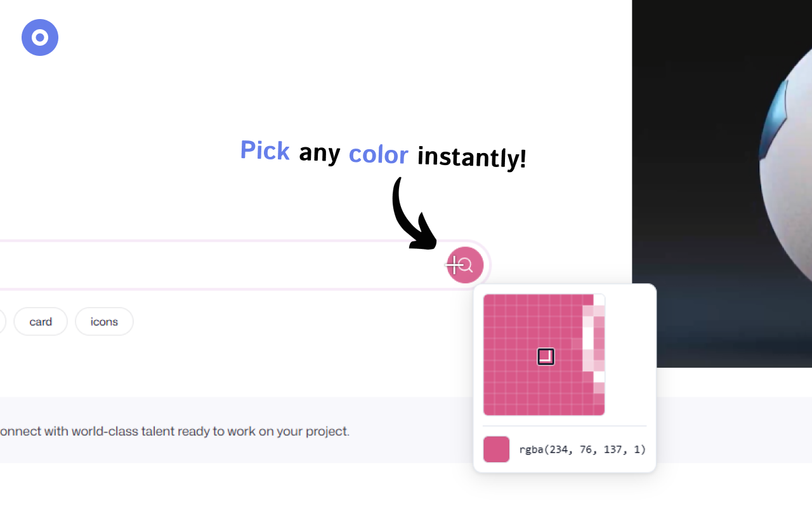This screenshot has height=508, width=812.
Task: Click the rgba(234, 76, 137, 1) value text
Action: (x=582, y=450)
